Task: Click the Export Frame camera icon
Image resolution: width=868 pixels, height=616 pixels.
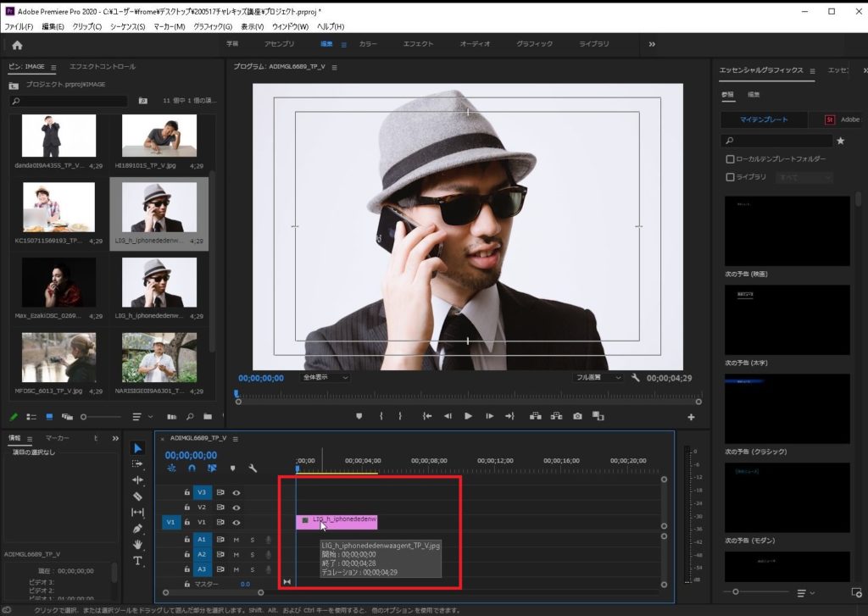Action: pyautogui.click(x=577, y=416)
